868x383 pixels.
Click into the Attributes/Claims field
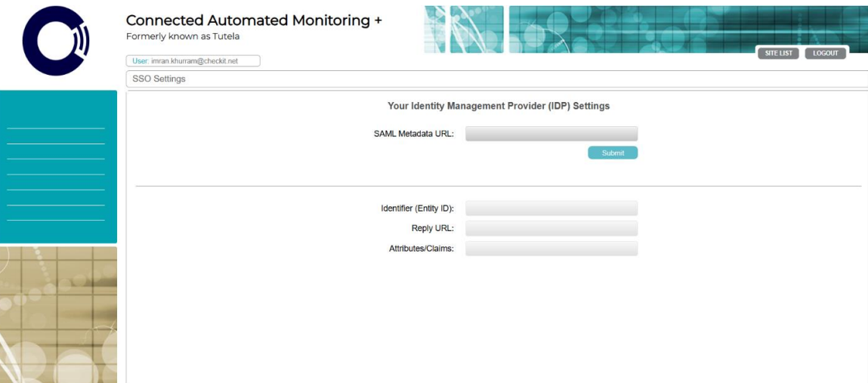(x=551, y=249)
